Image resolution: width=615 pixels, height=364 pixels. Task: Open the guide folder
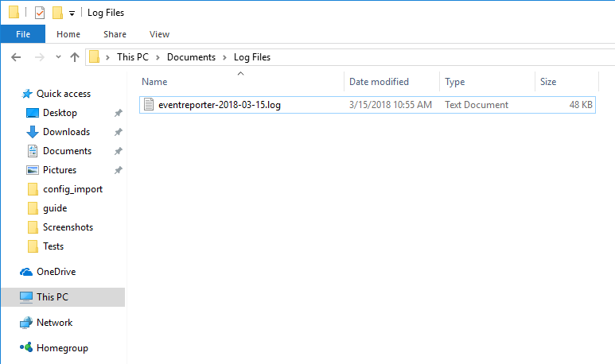point(55,208)
